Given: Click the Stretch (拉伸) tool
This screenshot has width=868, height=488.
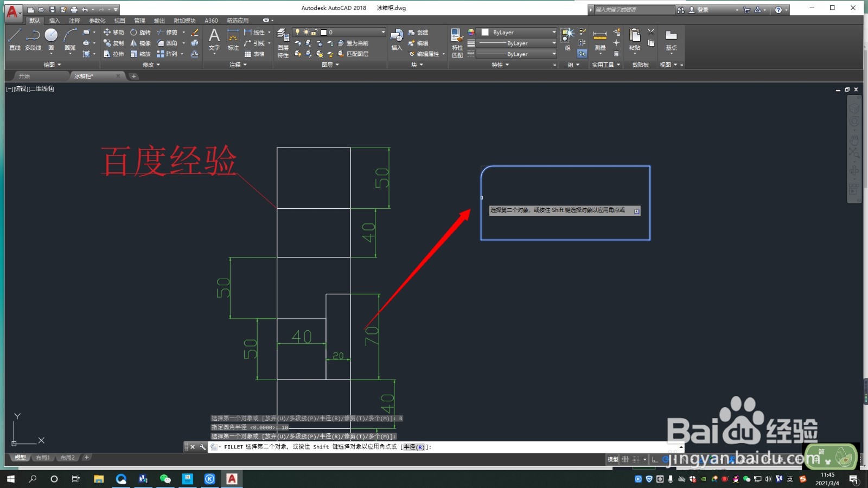Looking at the screenshot, I should click(114, 54).
